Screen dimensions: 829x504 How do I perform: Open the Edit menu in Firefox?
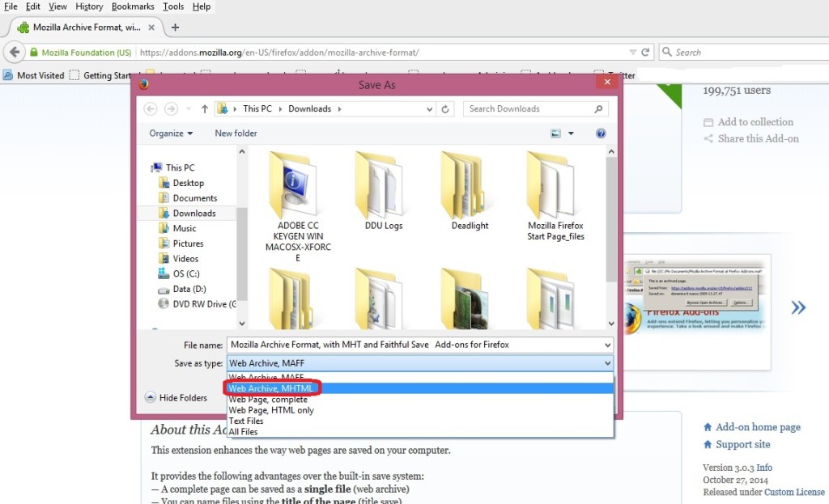(x=32, y=6)
